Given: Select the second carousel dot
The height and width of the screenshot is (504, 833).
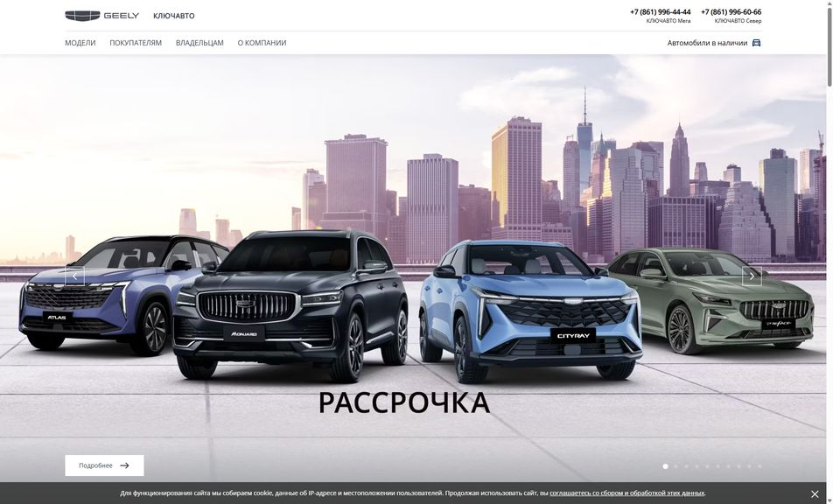Looking at the screenshot, I should click(675, 466).
